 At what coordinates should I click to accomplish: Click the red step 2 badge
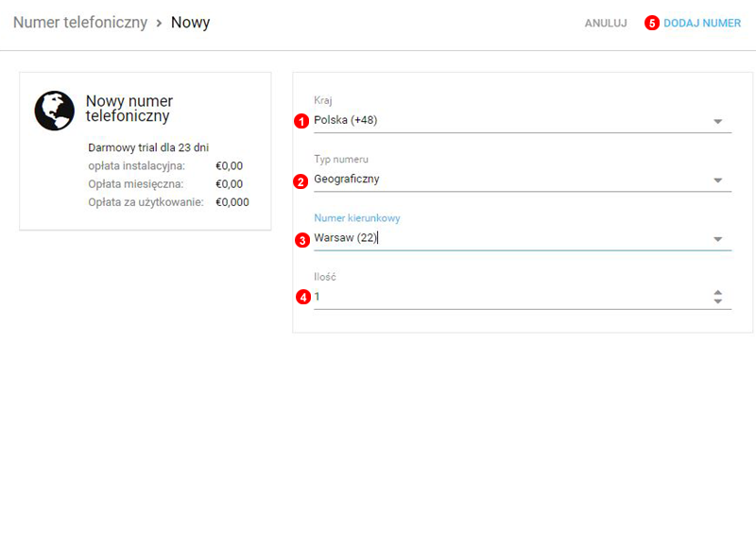point(302,181)
